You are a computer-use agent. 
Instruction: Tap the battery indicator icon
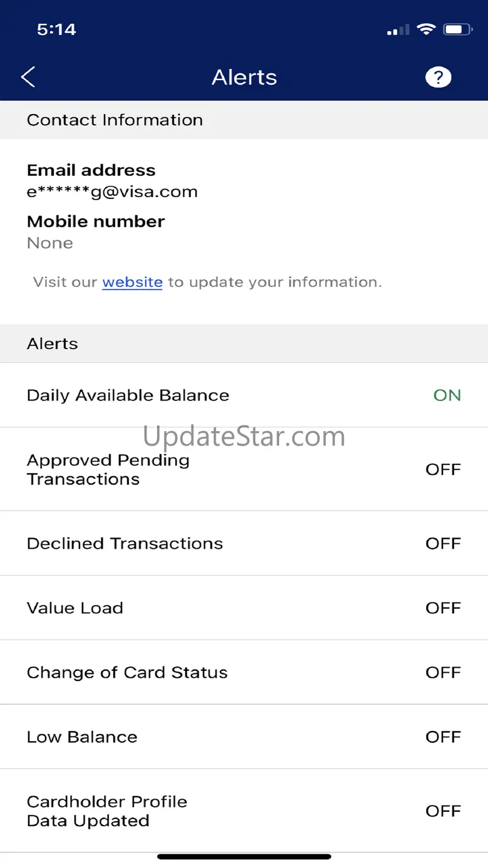(x=458, y=29)
